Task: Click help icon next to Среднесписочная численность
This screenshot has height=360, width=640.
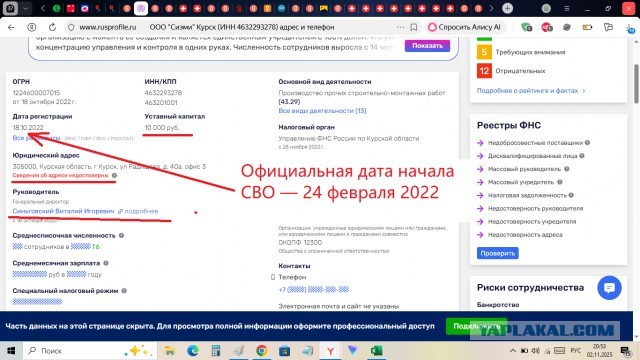Action: (x=121, y=236)
